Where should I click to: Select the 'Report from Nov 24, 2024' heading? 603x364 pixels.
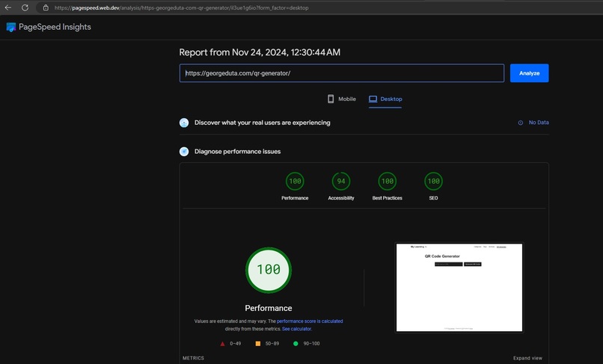click(260, 52)
